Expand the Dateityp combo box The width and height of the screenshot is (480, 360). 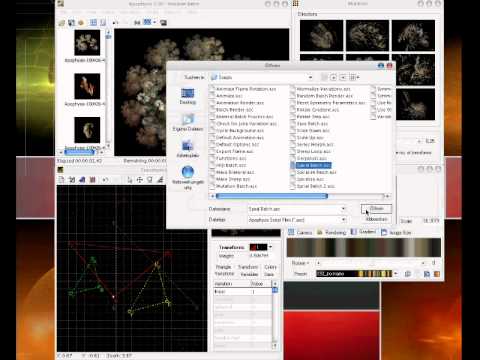click(343, 220)
